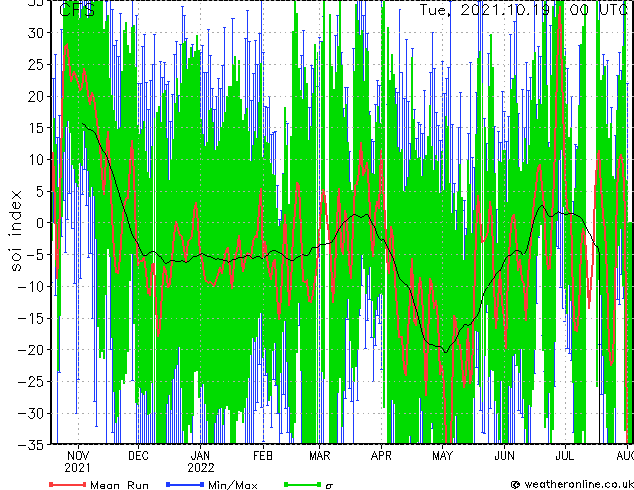Click the y-axis value -10

(31, 286)
